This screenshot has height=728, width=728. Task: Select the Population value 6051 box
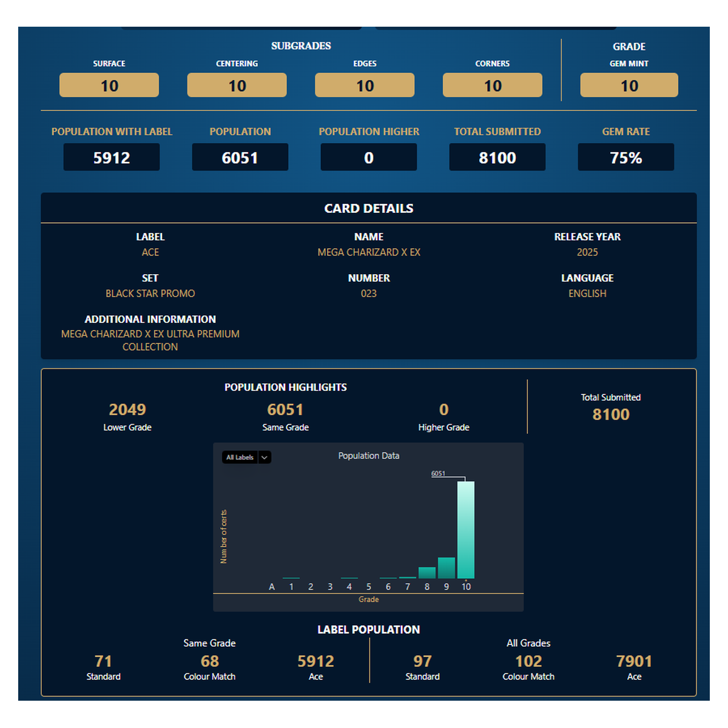[x=240, y=157]
